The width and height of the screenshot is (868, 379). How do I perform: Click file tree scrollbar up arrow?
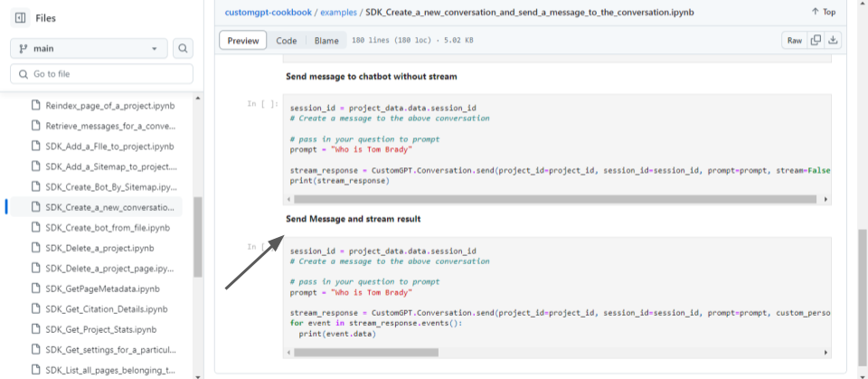(198, 98)
